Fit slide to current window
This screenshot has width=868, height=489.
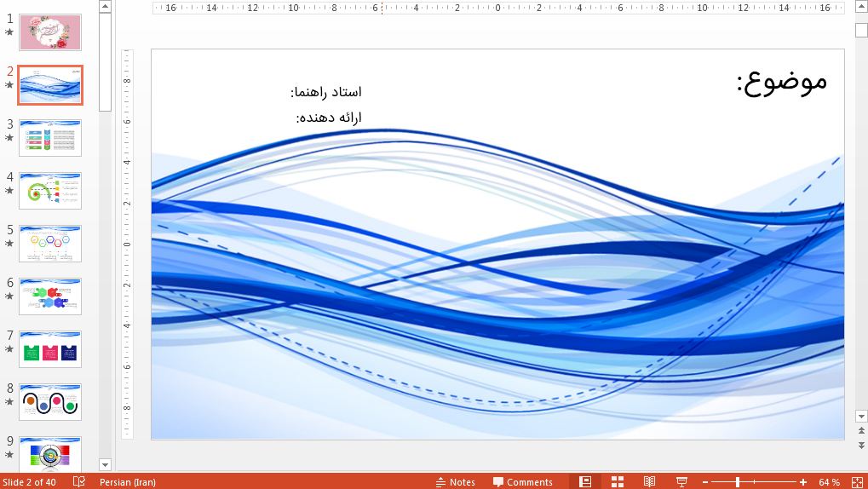856,481
